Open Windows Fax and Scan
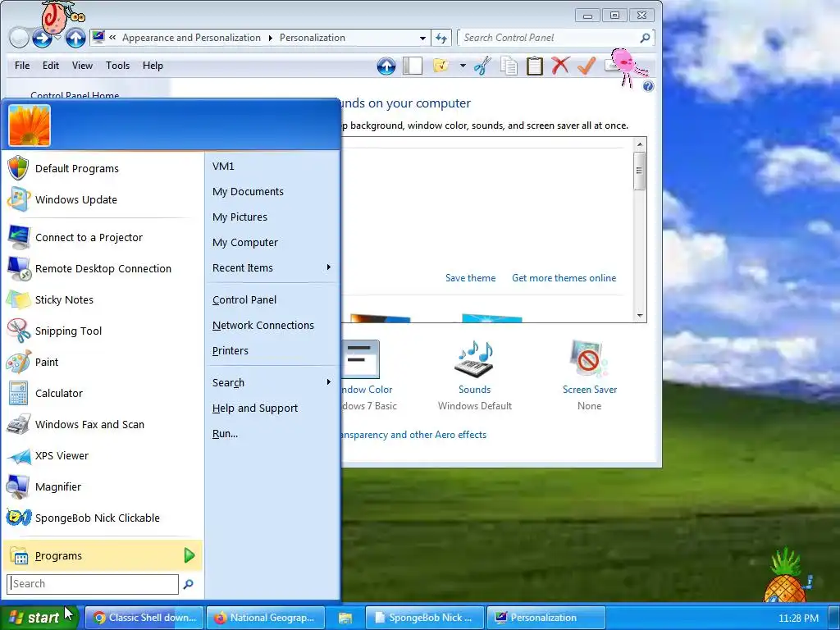The image size is (840, 630). tap(102, 424)
